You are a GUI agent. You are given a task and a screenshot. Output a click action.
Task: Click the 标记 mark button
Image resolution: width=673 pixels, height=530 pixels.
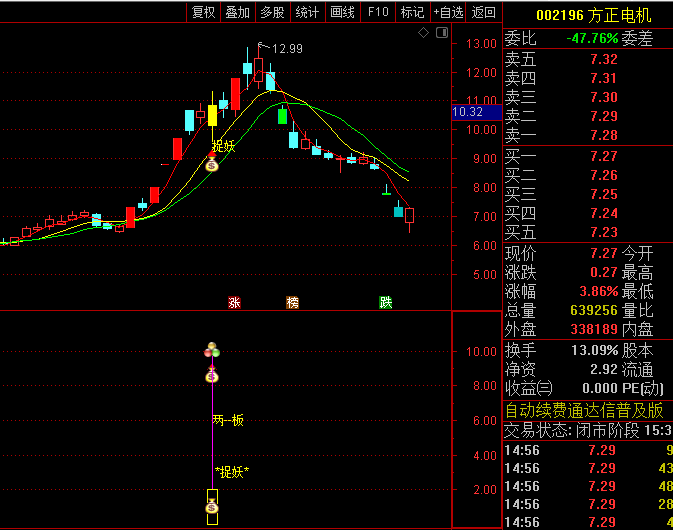point(412,12)
